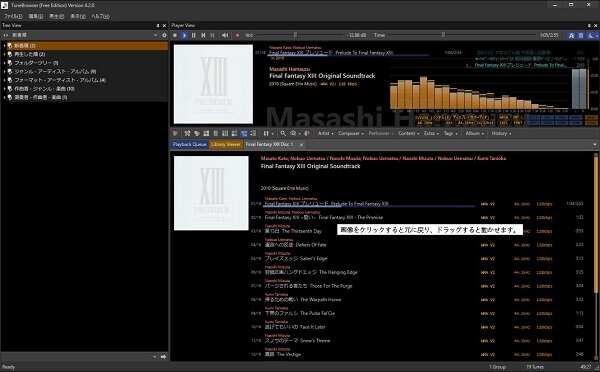Click the shuffle icon in library toolbar
Screen dimensions: 600x372
187,133
